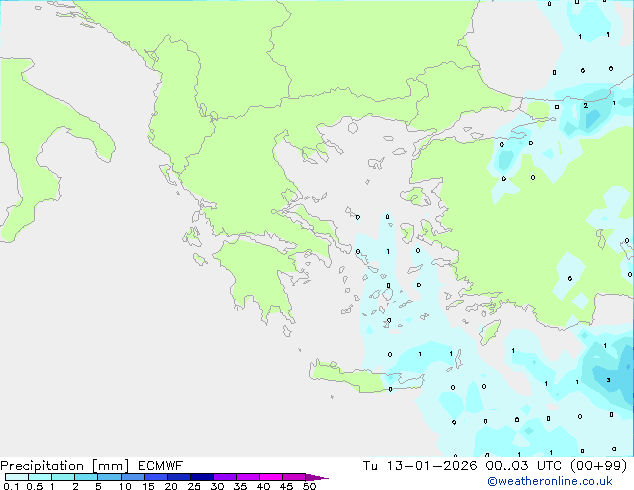Click the '30' legend label
This screenshot has height=490, width=634.
217,486
